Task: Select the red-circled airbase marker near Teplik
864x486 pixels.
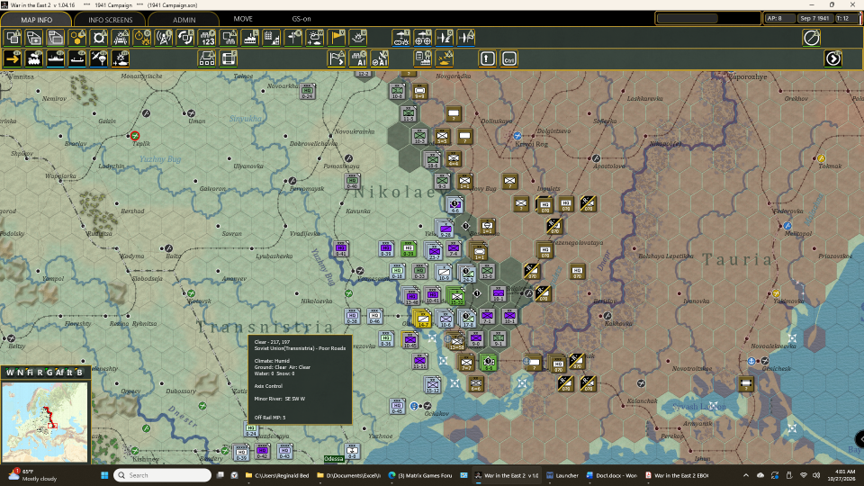Action: click(135, 136)
